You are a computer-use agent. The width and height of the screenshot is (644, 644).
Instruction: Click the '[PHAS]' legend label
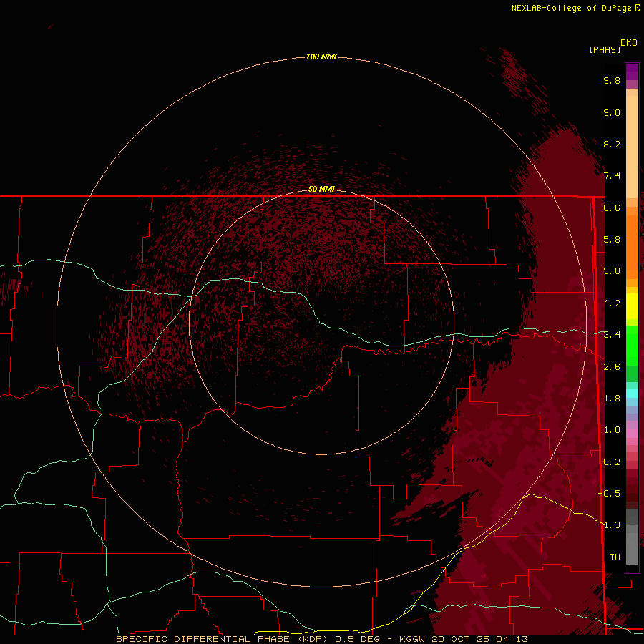605,49
